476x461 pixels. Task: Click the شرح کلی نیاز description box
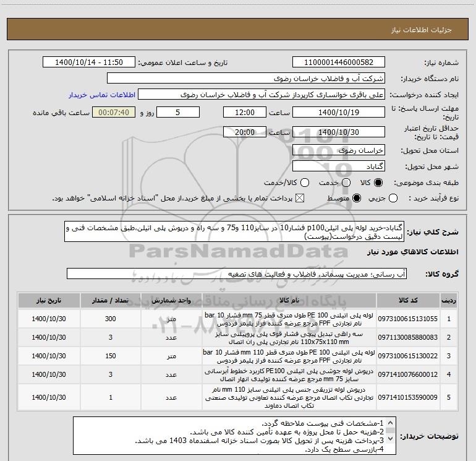coord(234,232)
